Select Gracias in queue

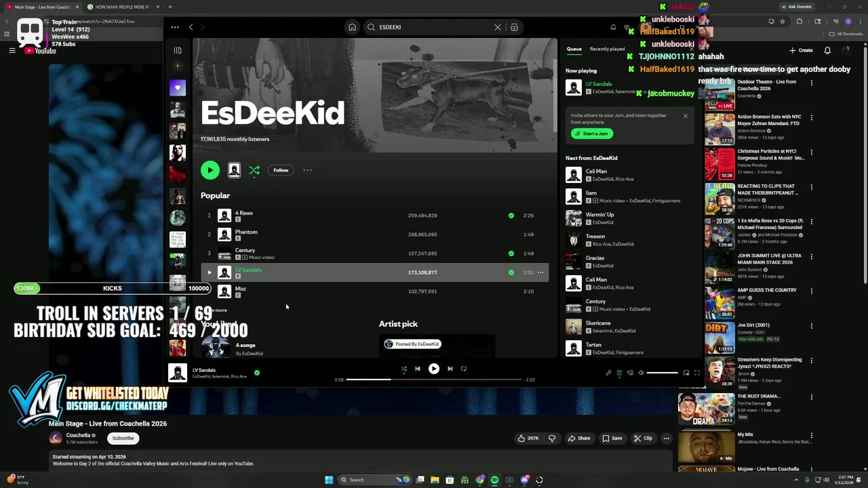tap(629, 262)
